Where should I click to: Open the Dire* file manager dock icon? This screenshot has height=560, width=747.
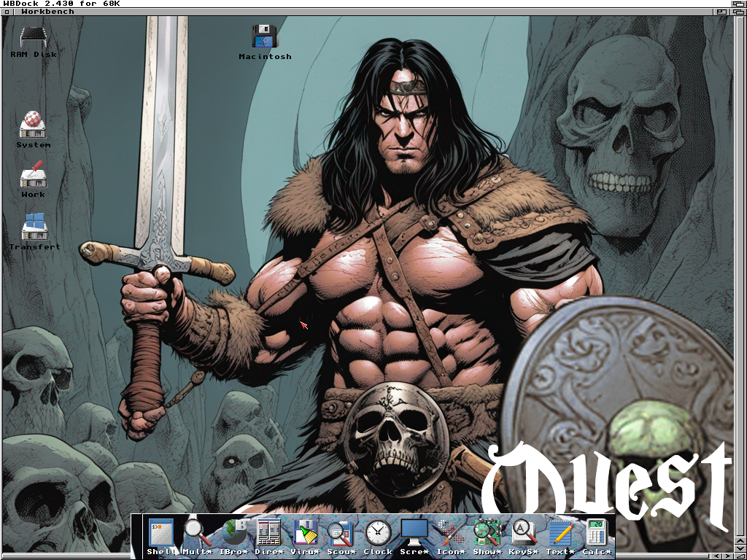coord(269,537)
